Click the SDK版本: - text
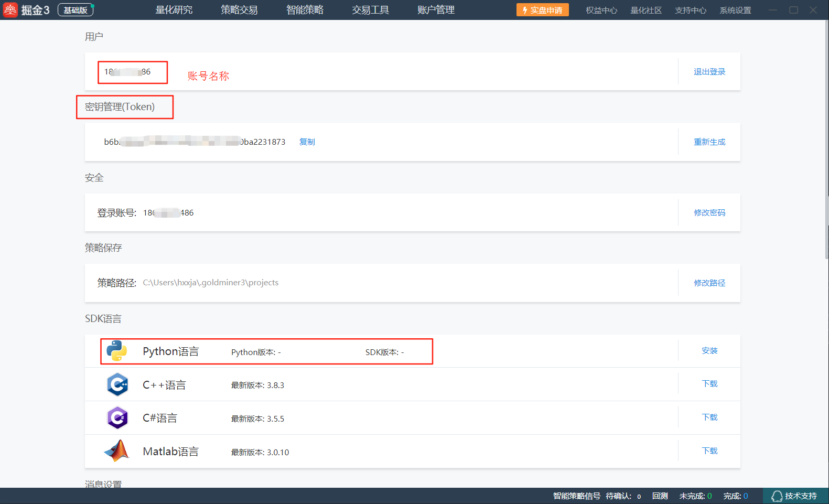Image resolution: width=829 pixels, height=504 pixels. pyautogui.click(x=384, y=352)
